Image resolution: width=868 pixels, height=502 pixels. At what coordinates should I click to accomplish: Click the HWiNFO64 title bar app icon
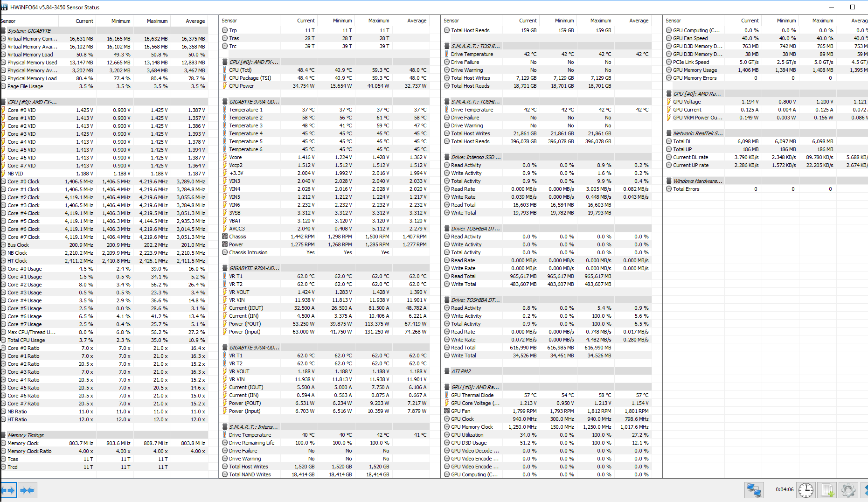tap(4, 7)
